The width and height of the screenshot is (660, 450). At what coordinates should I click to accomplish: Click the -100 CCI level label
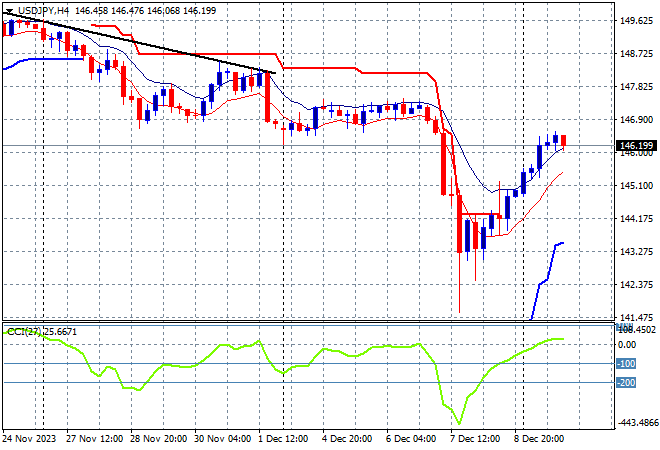click(627, 363)
